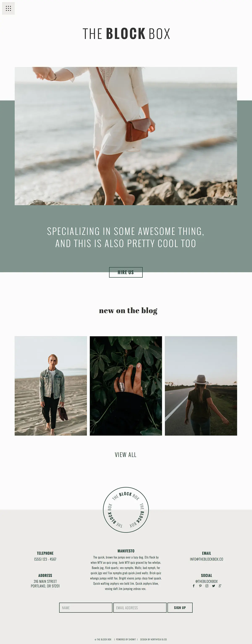
Task: Click the Hire Us button
Action: 126,272
